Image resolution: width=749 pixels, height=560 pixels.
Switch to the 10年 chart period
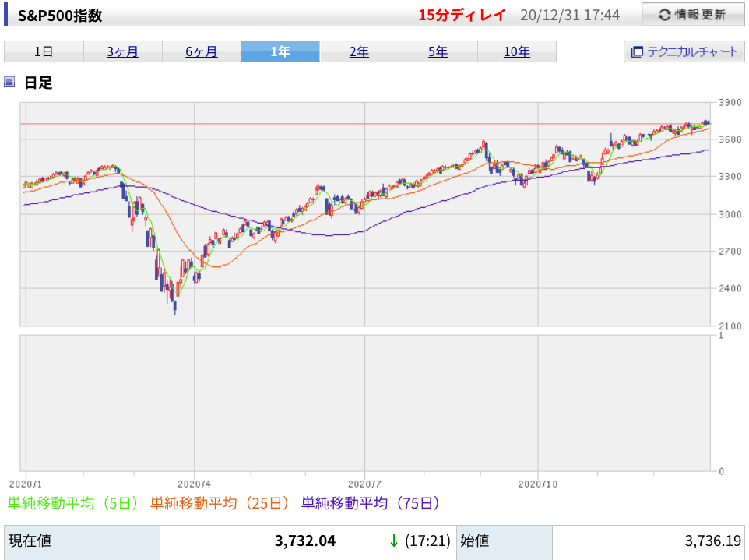point(517,51)
